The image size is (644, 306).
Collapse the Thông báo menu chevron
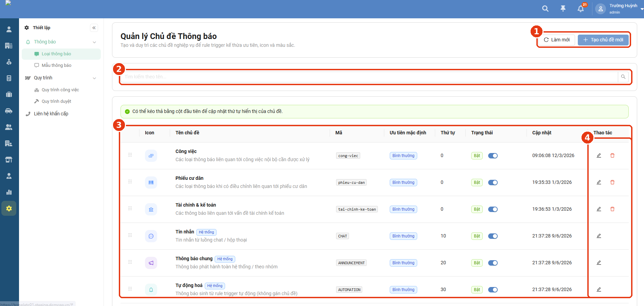pos(94,42)
